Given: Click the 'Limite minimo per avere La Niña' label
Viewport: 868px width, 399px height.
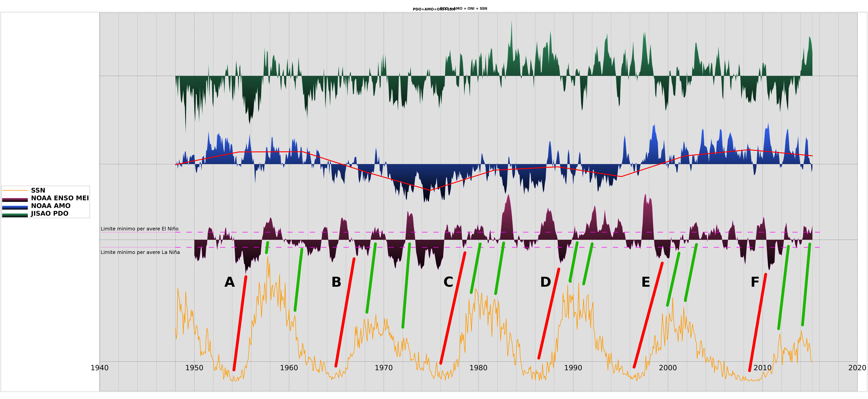Looking at the screenshot, I should (x=140, y=252).
